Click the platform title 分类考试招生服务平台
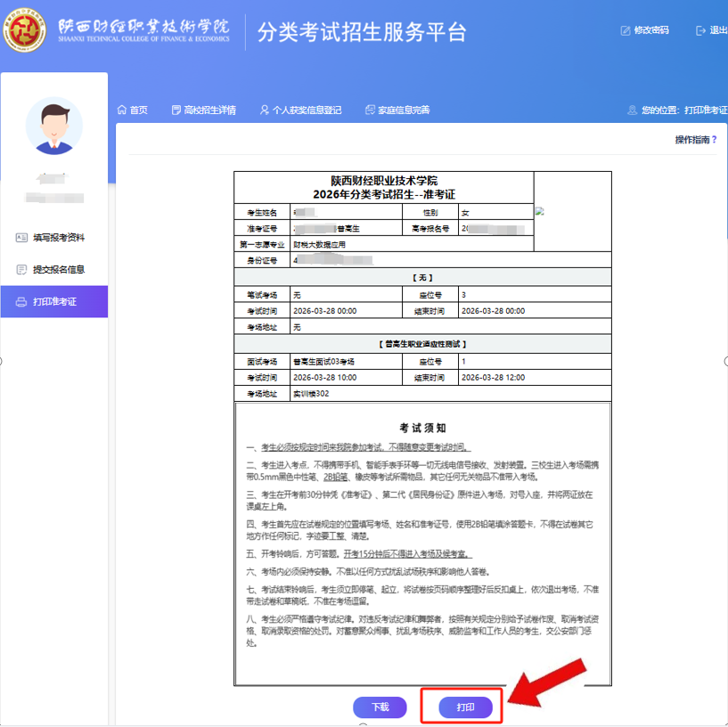728x727 pixels. 362,32
